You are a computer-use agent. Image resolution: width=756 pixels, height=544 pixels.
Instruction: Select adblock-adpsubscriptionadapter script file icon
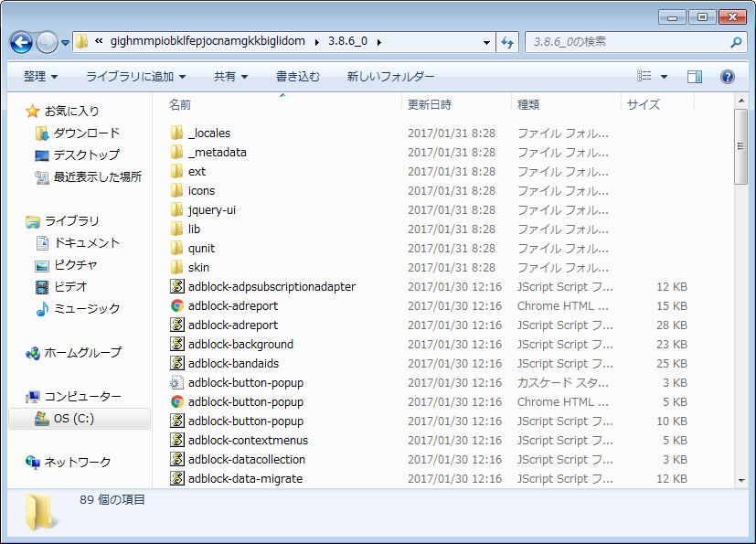[x=177, y=286]
